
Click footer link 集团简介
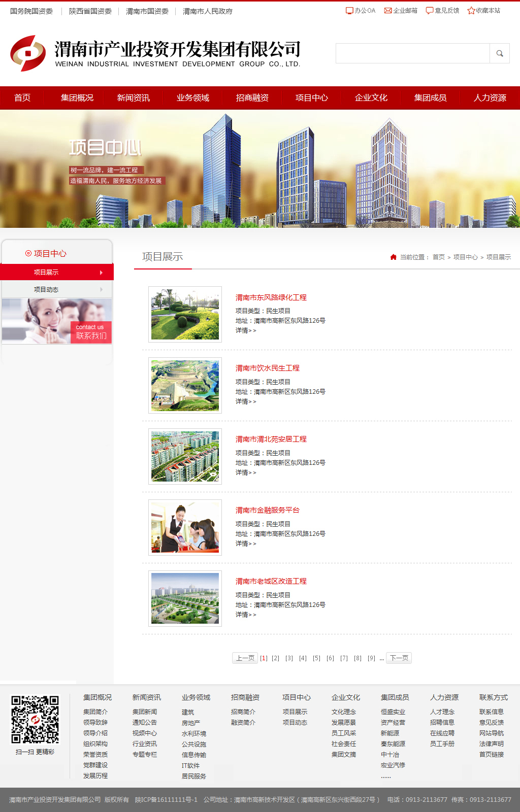(95, 712)
